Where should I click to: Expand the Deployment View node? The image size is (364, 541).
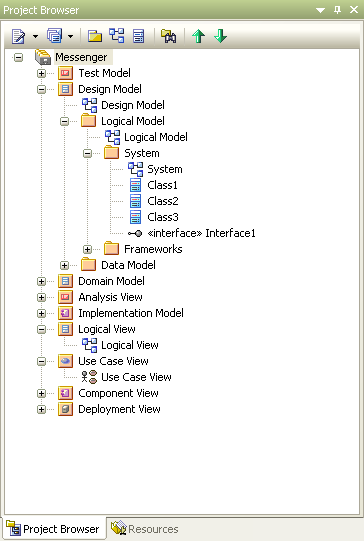coord(41,410)
